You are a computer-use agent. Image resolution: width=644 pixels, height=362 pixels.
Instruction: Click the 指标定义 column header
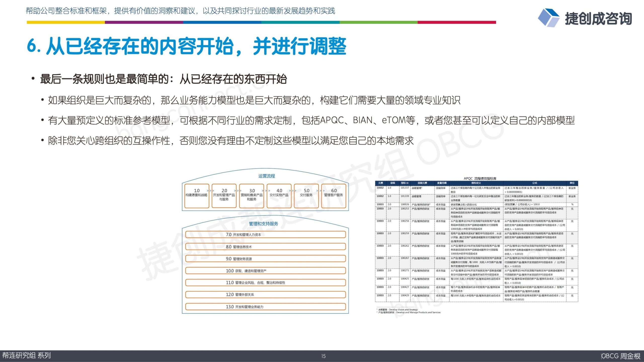476,183
